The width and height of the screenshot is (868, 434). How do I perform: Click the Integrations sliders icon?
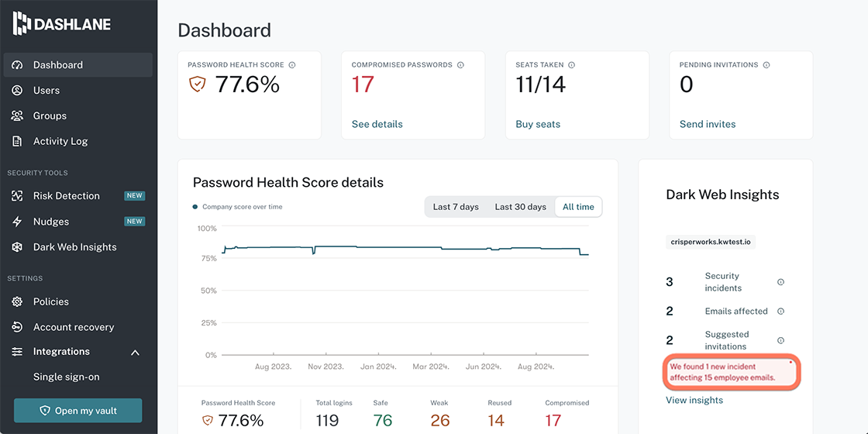17,352
